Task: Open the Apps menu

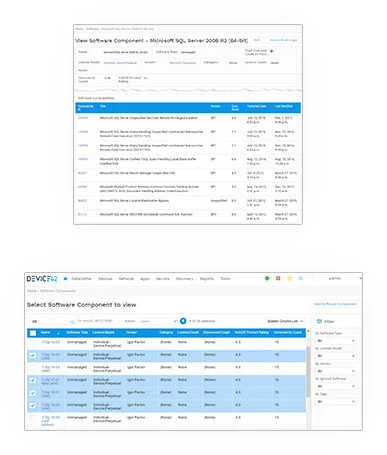Action: point(145,279)
